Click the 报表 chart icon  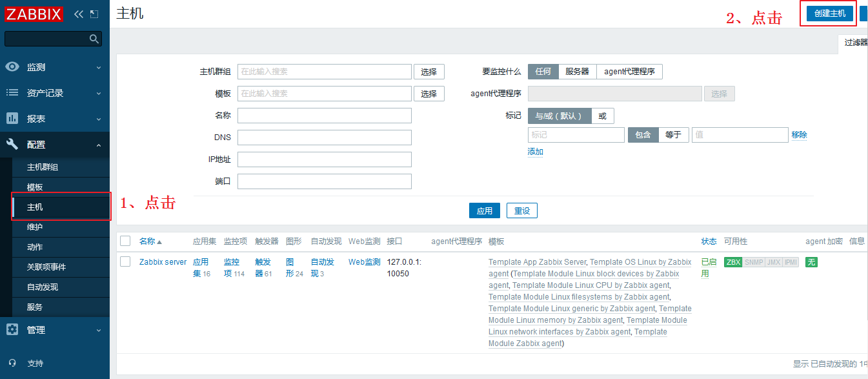point(12,118)
